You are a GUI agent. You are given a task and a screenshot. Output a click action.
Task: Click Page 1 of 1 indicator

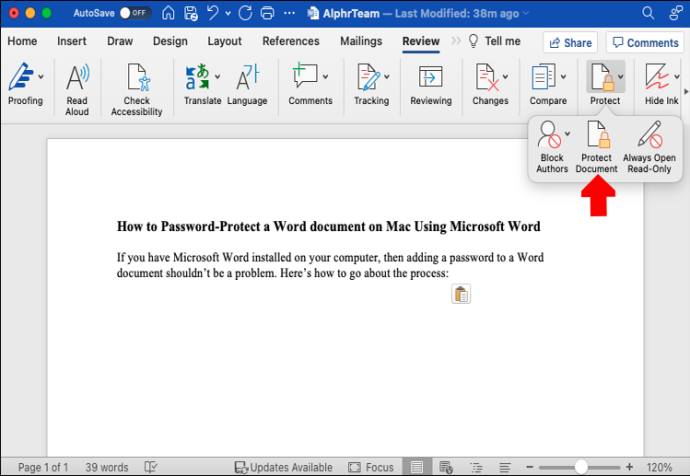click(43, 467)
